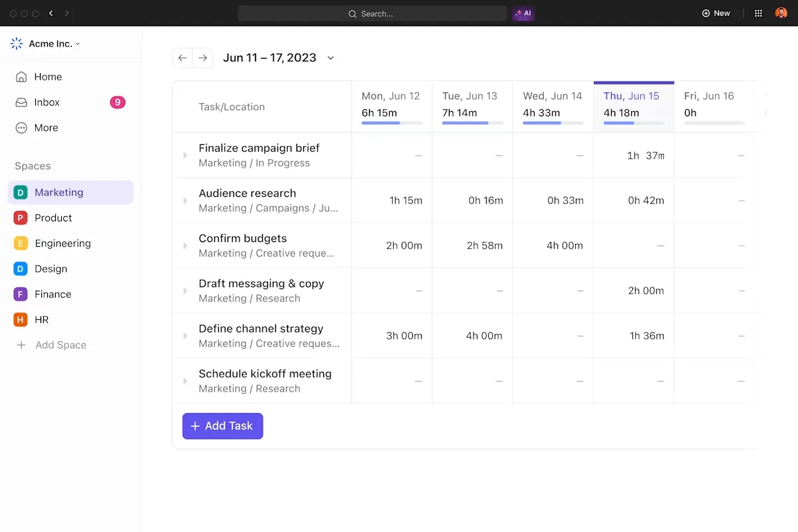
Task: Open the Inbox tray icon
Action: point(21,102)
